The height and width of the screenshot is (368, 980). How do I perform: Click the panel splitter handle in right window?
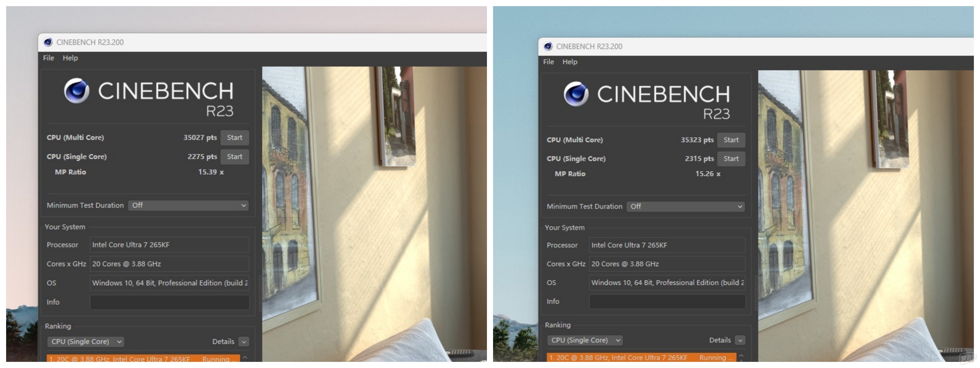(756, 293)
